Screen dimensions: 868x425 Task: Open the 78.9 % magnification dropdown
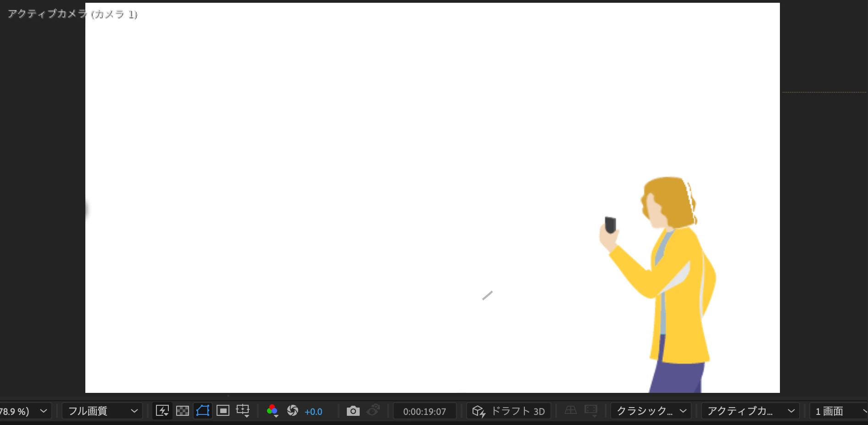coord(25,411)
